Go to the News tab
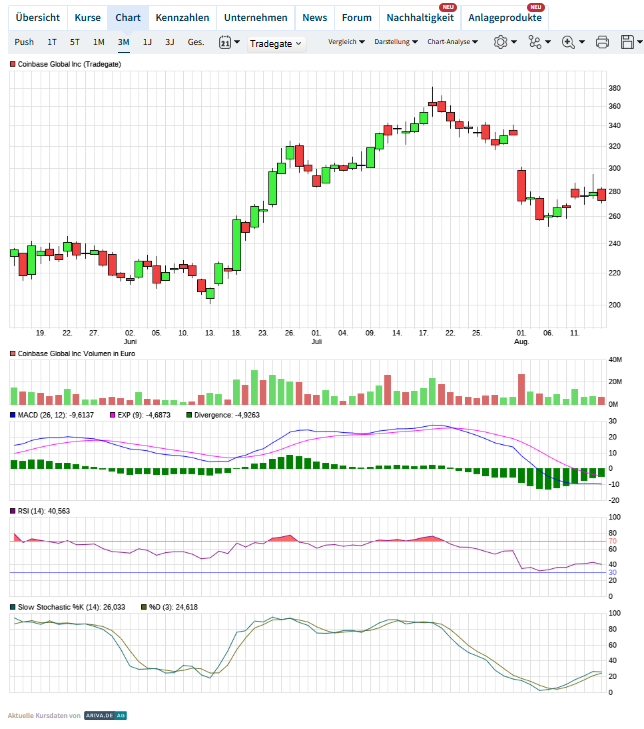Viewport: 644px width, 729px height. 315,18
